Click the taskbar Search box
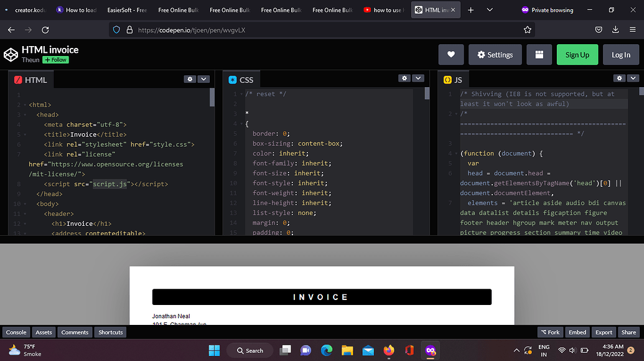This screenshot has height=361, width=644. point(250,351)
